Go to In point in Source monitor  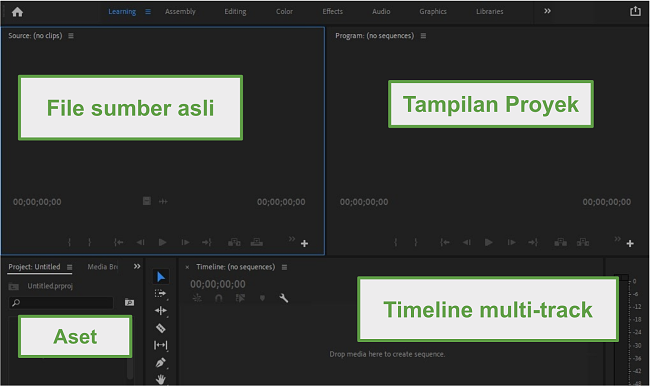point(119,242)
